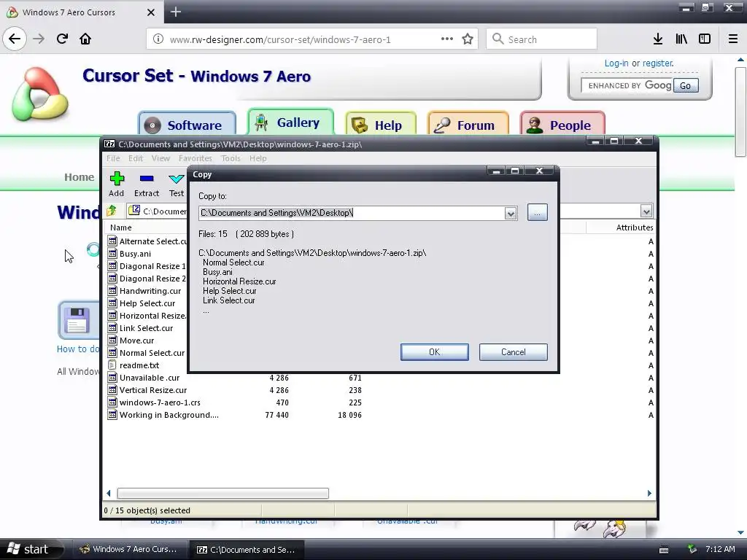Show site information icon in URL bar
Screen dimensions: 747x560
click(158, 39)
